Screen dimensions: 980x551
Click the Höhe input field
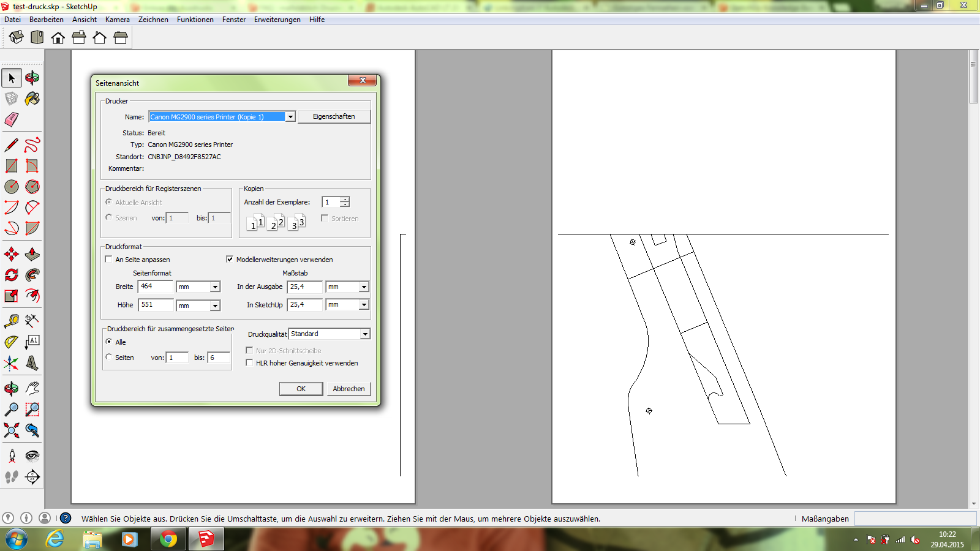tap(156, 305)
